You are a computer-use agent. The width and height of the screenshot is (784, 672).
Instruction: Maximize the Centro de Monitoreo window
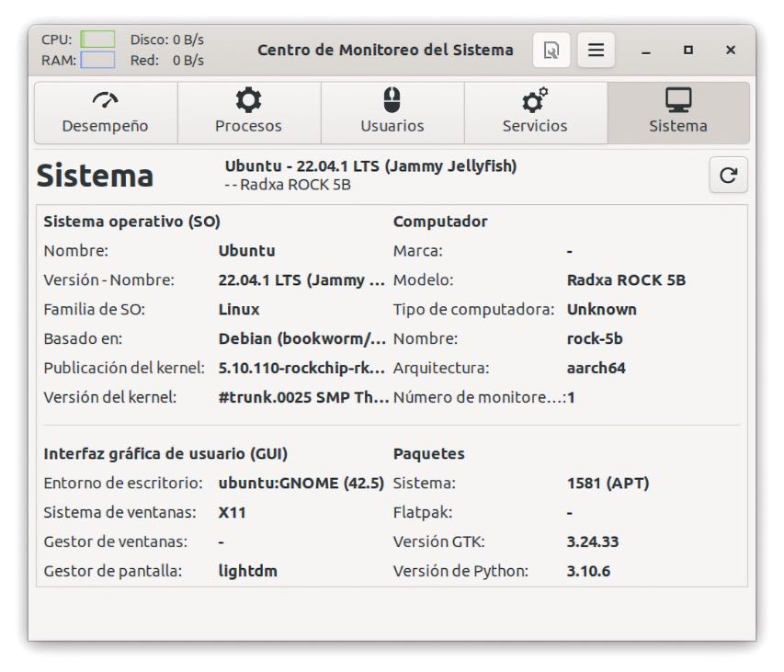coord(688,50)
